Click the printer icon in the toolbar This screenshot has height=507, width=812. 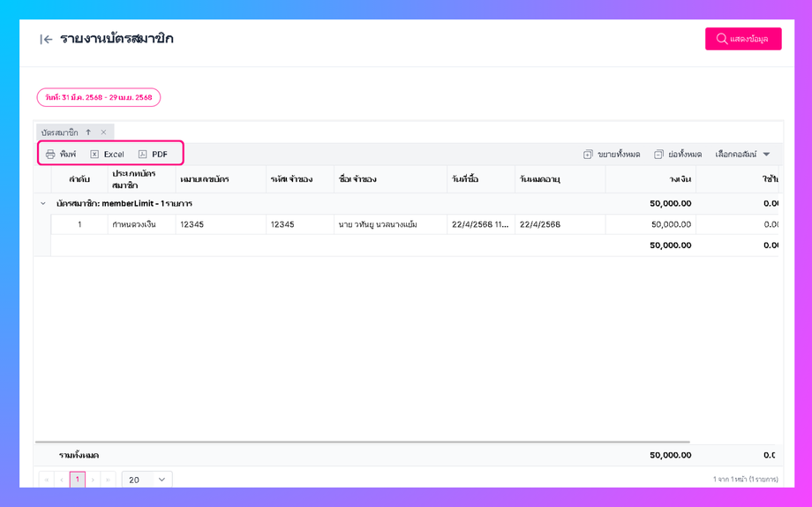(50, 154)
